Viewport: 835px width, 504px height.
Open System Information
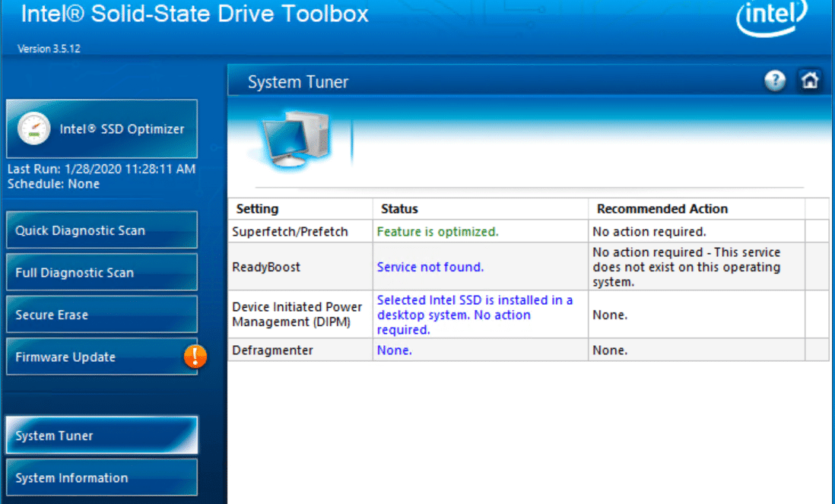[102, 477]
